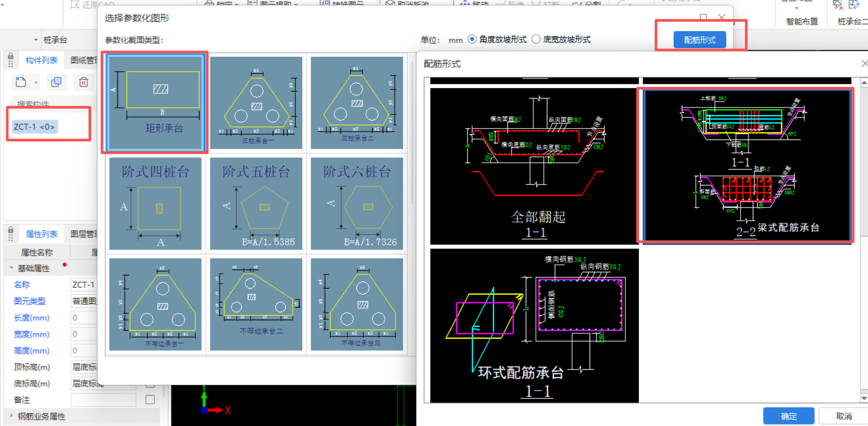Switch to the 图层管理 tab

point(84,234)
